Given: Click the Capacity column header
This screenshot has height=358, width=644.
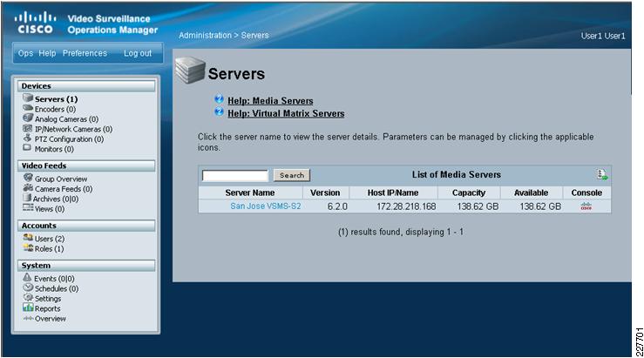Looking at the screenshot, I should click(469, 193).
